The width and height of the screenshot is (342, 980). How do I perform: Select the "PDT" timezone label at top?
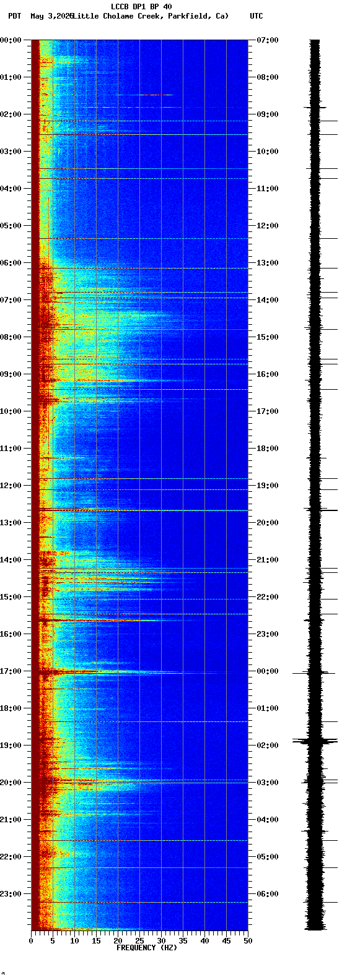(14, 16)
